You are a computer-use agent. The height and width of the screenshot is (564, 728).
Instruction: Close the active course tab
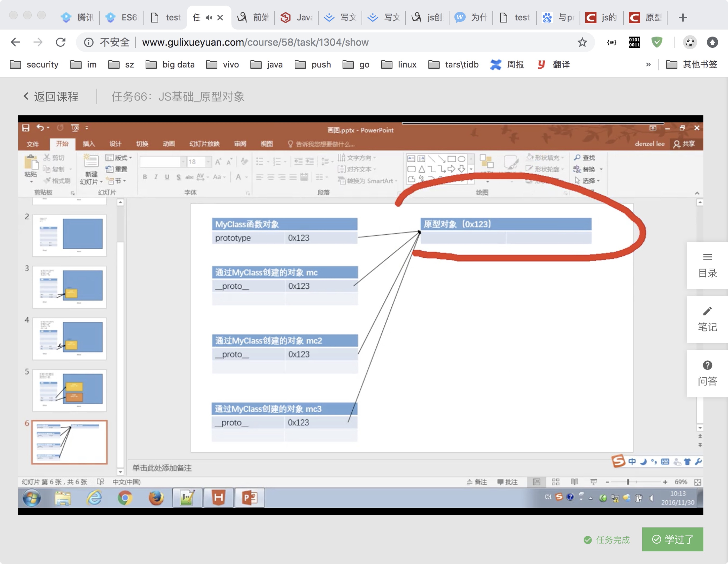[220, 17]
